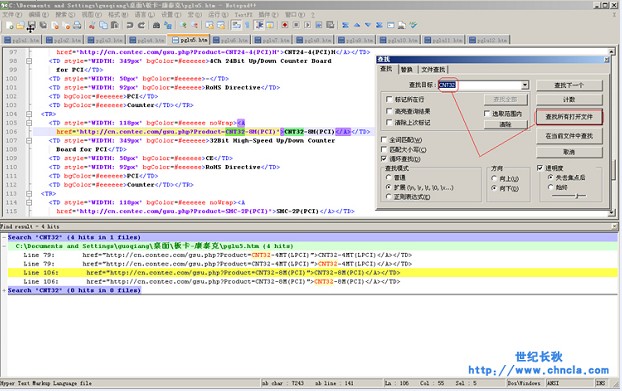622x391 pixels.
Task: Select the 向上 direction radio button
Action: pos(494,178)
